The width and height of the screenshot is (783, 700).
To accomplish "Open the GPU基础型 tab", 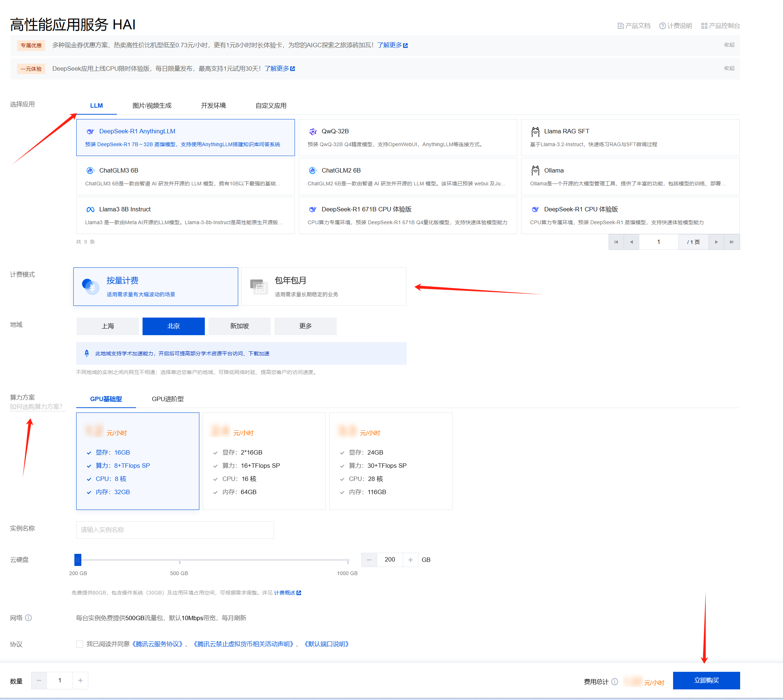I will (106, 399).
